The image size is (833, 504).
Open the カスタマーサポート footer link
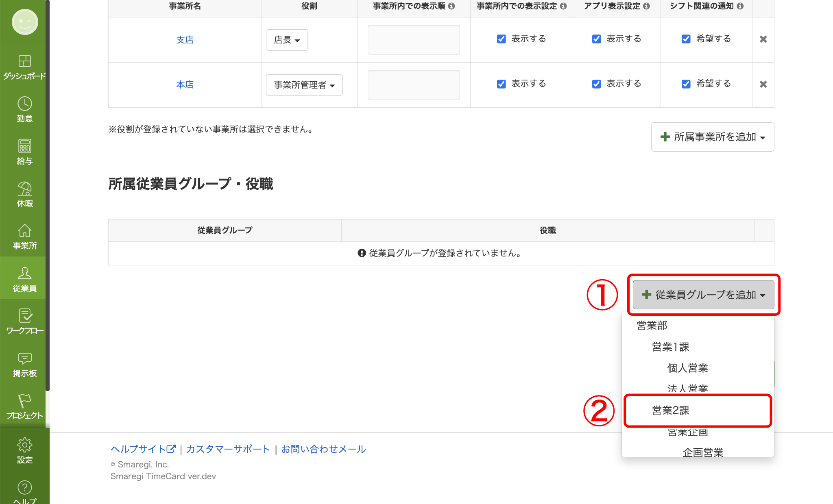point(228,449)
